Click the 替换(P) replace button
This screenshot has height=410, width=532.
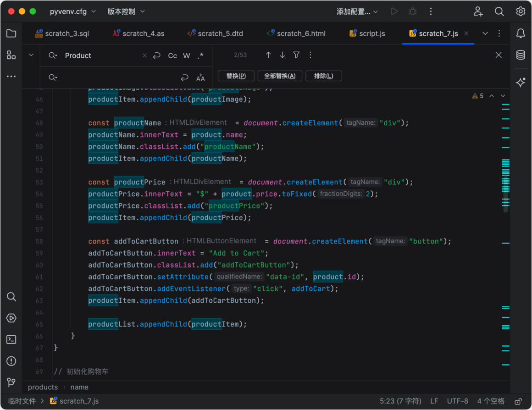236,76
